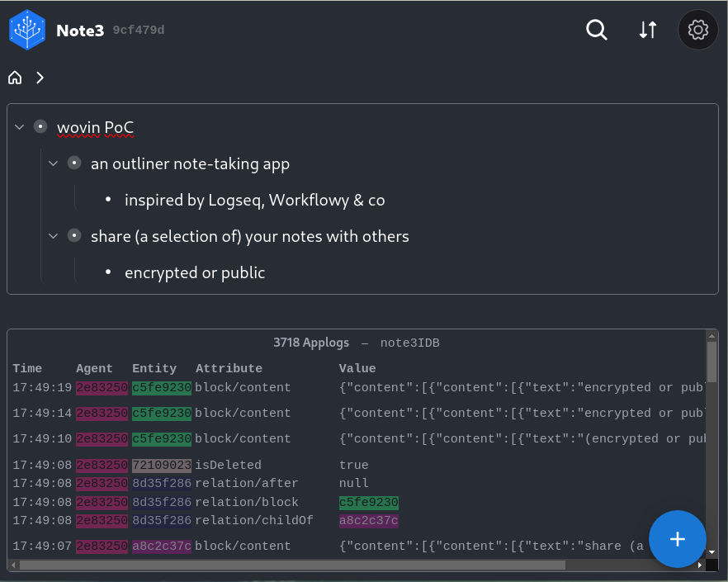
Task: Click the blue plus add button
Action: click(x=678, y=539)
